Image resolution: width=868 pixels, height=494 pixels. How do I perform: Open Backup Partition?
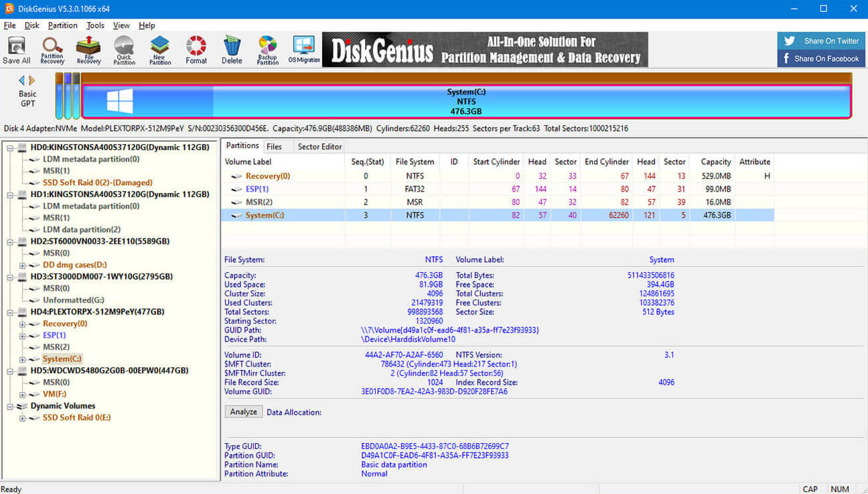coord(267,49)
